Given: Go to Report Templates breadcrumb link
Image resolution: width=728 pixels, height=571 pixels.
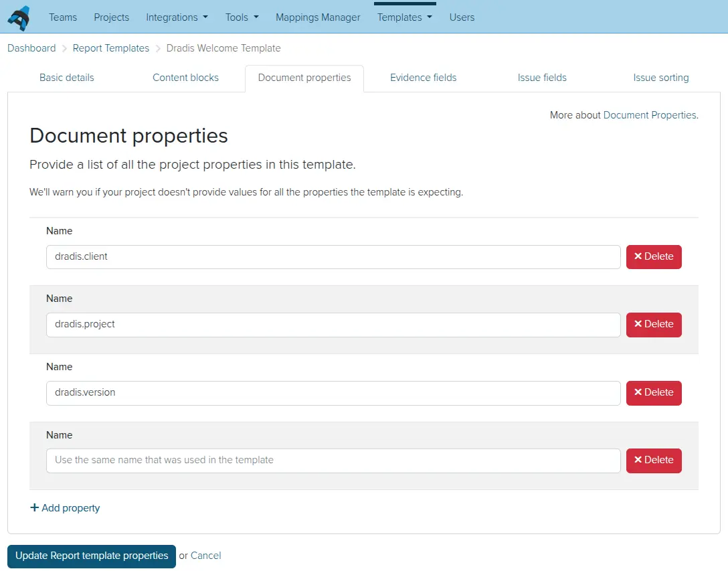Looking at the screenshot, I should [111, 48].
